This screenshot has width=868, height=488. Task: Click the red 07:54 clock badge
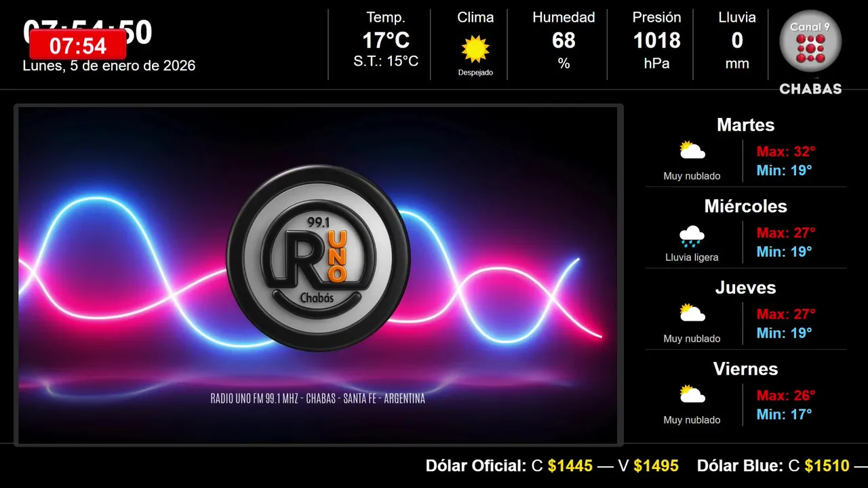click(78, 45)
